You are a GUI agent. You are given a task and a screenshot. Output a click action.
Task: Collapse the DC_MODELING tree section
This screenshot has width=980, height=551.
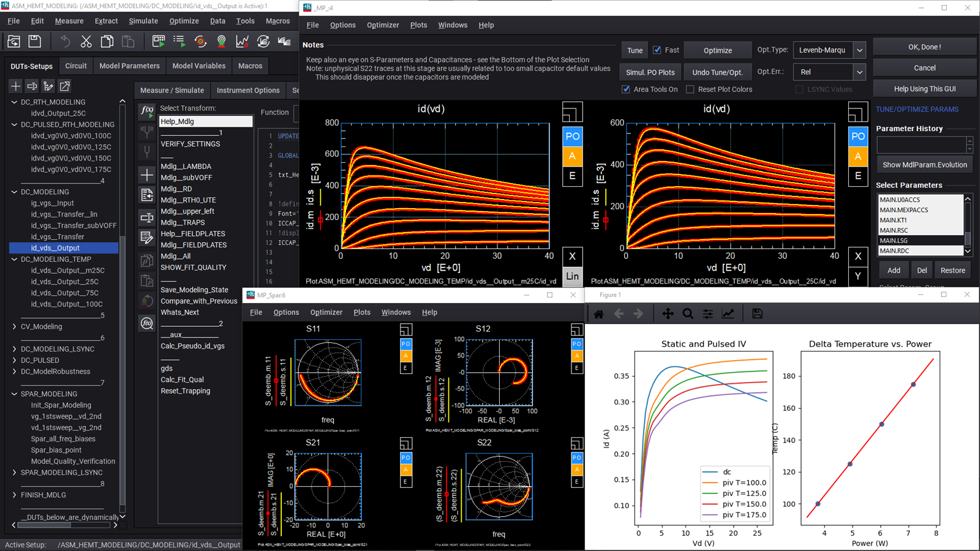point(14,192)
